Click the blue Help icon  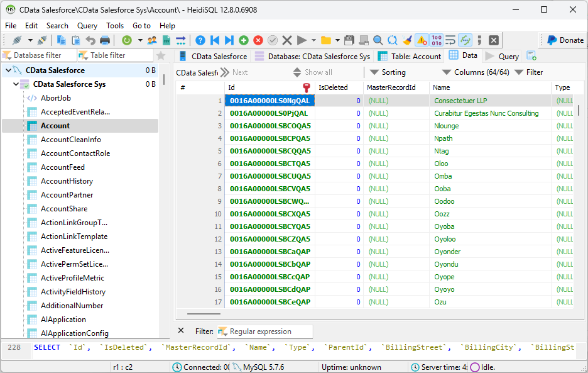coord(200,40)
